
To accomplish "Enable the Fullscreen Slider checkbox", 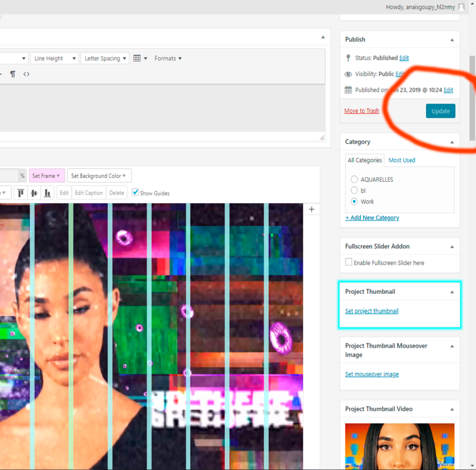I will (349, 263).
